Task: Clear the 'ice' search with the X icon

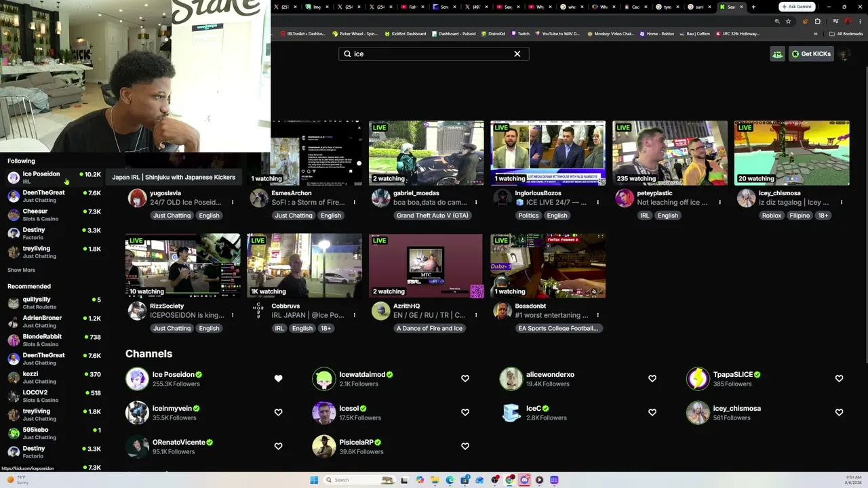Action: click(517, 54)
